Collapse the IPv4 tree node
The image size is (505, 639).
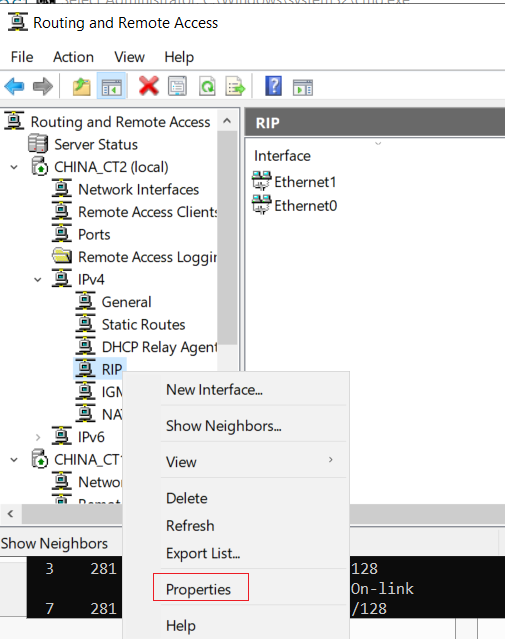point(37,280)
